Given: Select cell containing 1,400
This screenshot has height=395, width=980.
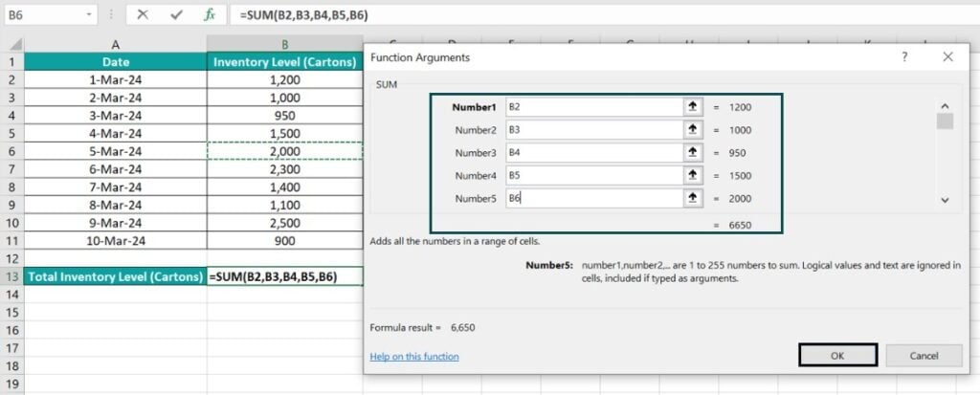Looking at the screenshot, I should [285, 187].
